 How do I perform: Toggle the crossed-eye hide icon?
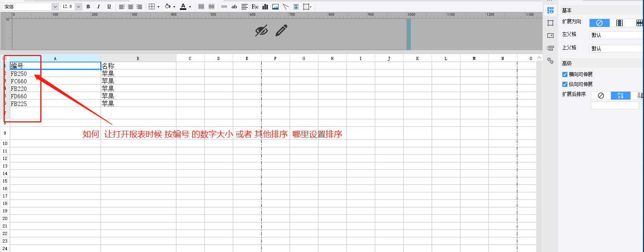262,30
